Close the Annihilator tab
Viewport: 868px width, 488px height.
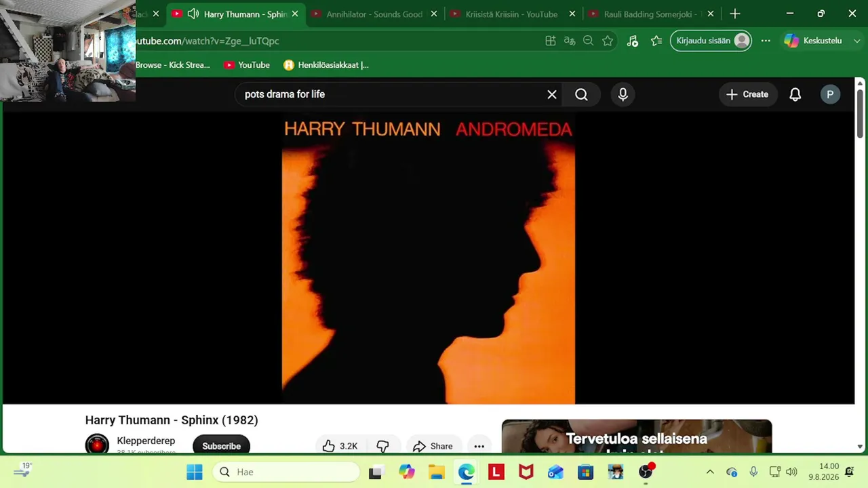click(x=434, y=14)
